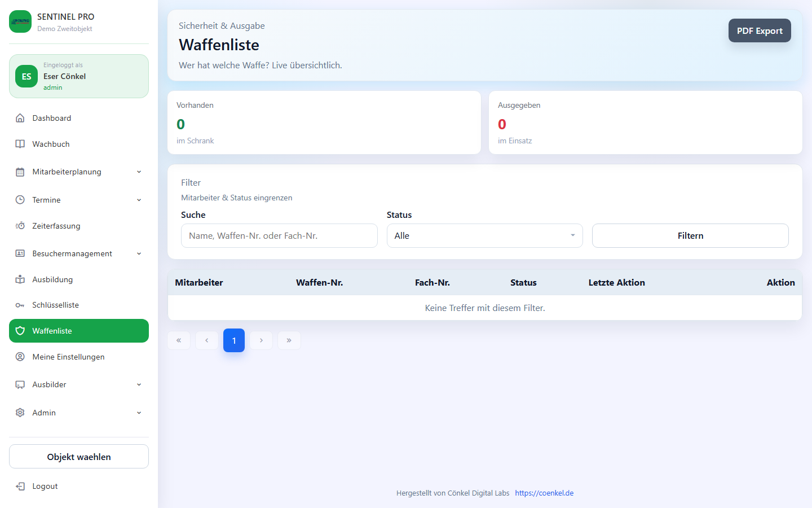812x508 pixels.
Task: Open the Dashboard via its house icon
Action: pos(20,118)
